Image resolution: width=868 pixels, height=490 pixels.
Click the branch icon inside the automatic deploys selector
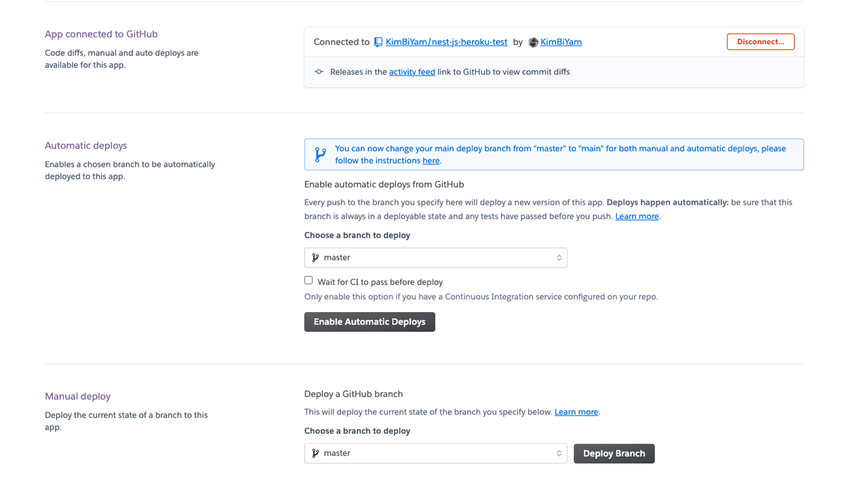click(315, 258)
